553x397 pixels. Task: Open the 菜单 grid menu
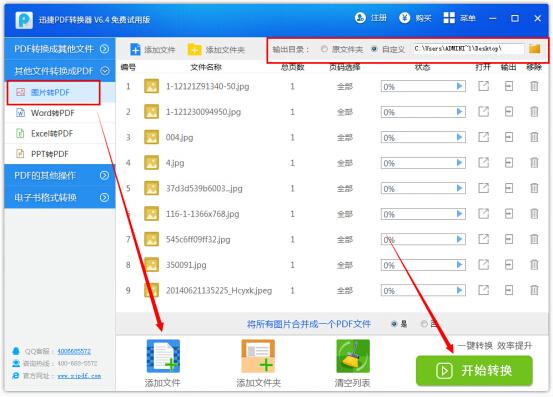click(x=459, y=18)
